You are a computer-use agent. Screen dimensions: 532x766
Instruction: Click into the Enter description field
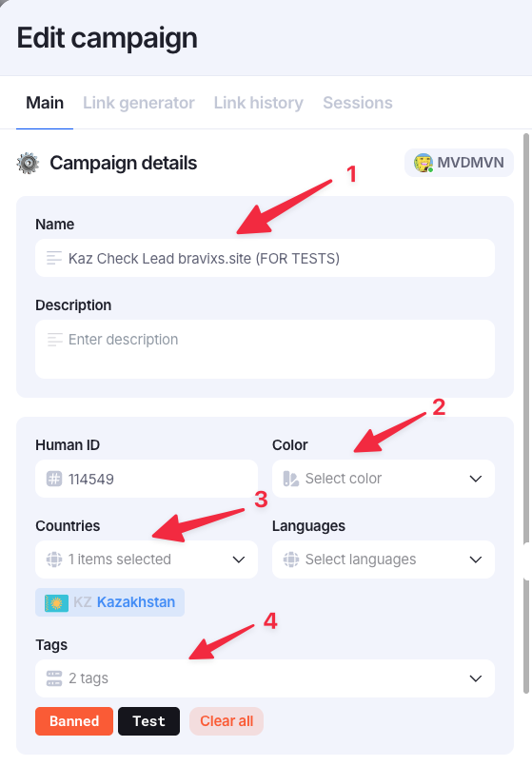point(266,349)
